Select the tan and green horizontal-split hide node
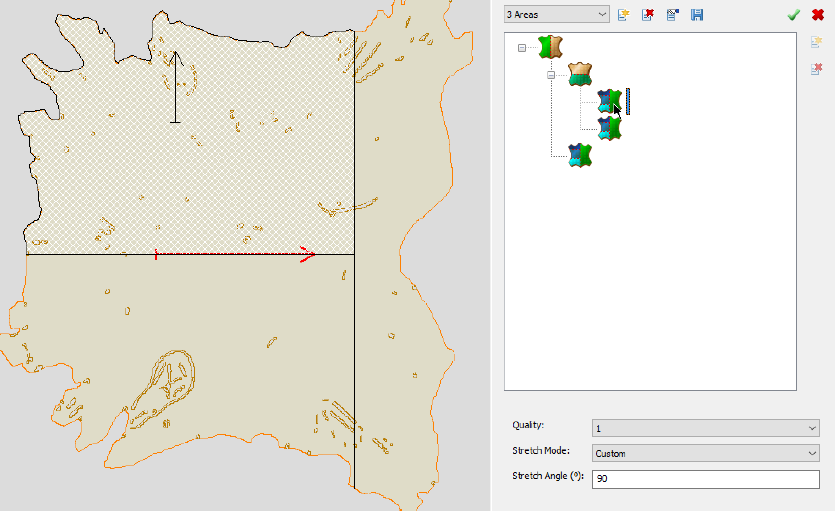Viewport: 835px width, 514px height. 580,74
